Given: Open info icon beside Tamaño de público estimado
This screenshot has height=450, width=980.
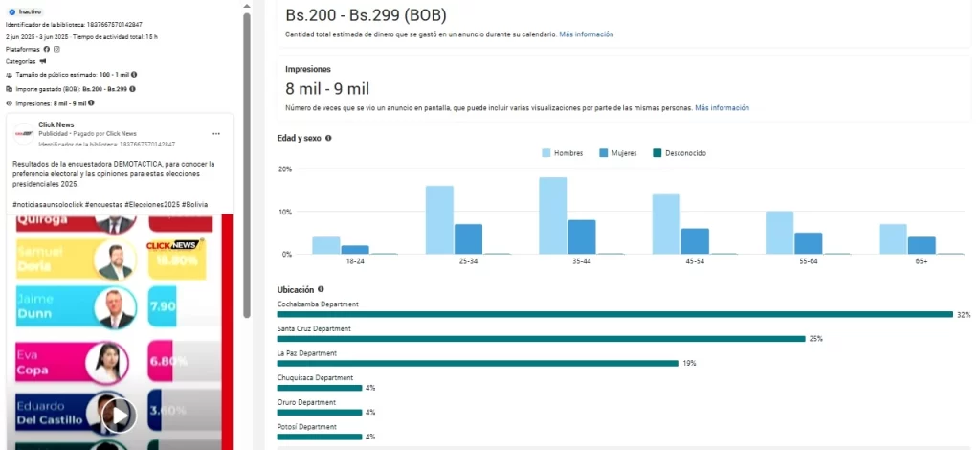Looking at the screenshot, I should click(134, 75).
